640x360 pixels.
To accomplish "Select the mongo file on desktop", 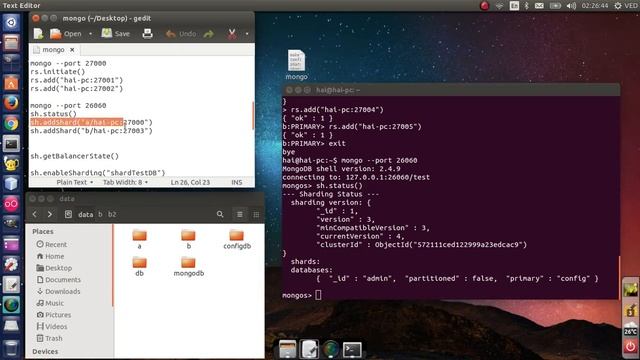I will coord(296,65).
